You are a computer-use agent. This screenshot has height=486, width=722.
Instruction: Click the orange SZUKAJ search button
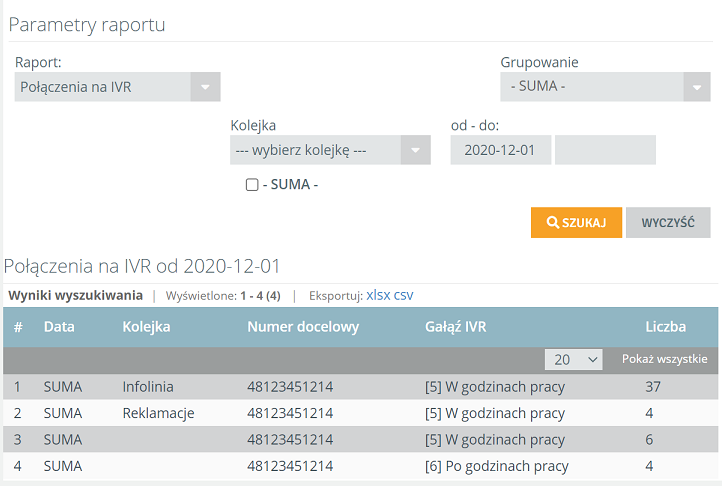coord(576,223)
